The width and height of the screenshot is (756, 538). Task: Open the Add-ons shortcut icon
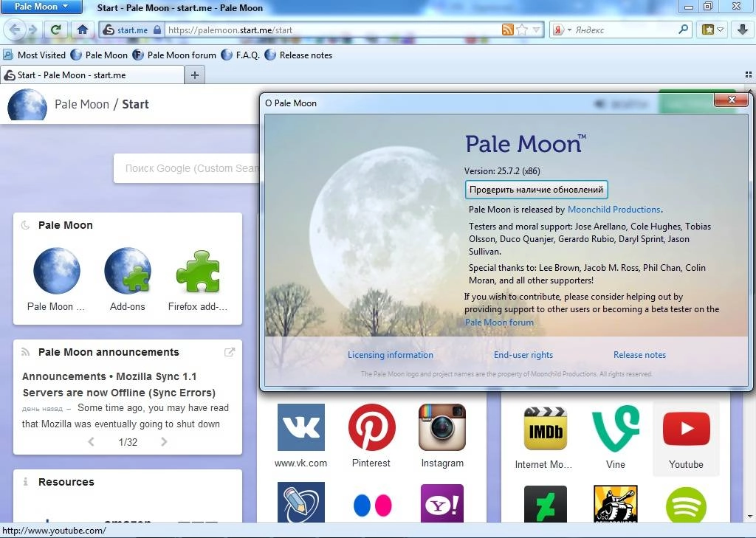coord(127,270)
